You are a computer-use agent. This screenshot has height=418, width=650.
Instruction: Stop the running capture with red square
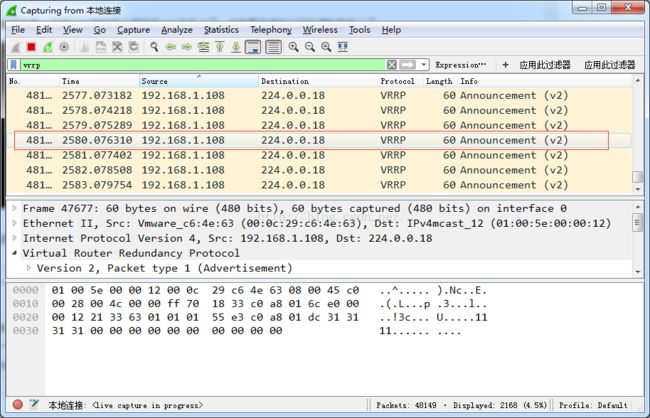coord(31,47)
